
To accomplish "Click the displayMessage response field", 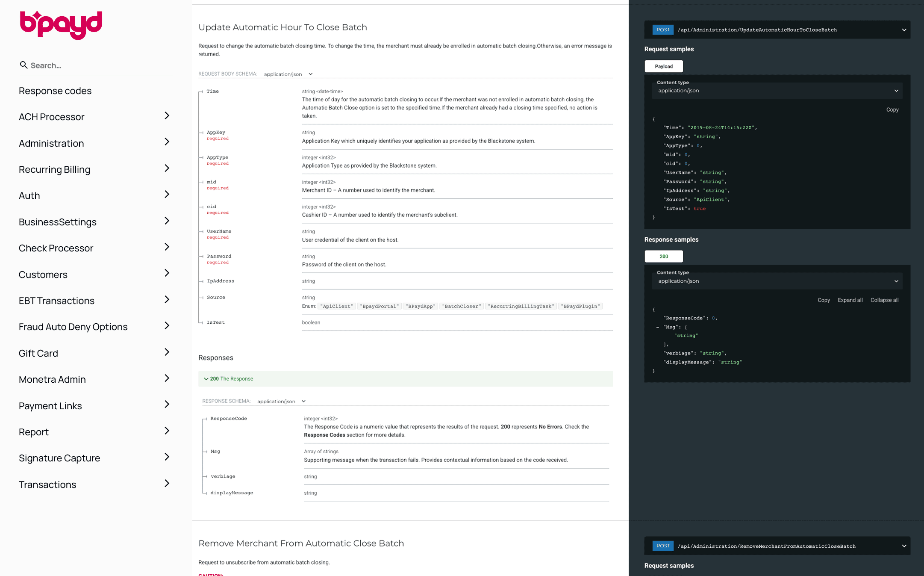I will [x=232, y=493].
